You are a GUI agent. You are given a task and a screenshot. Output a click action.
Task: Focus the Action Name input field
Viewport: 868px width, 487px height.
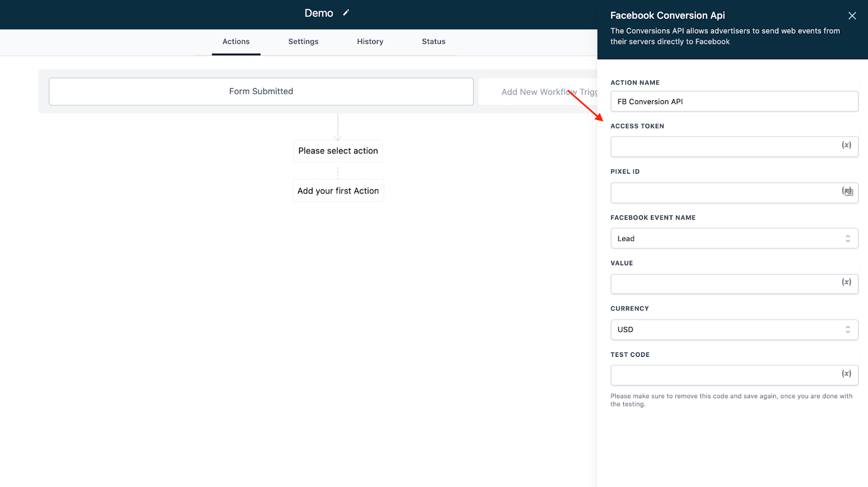734,101
